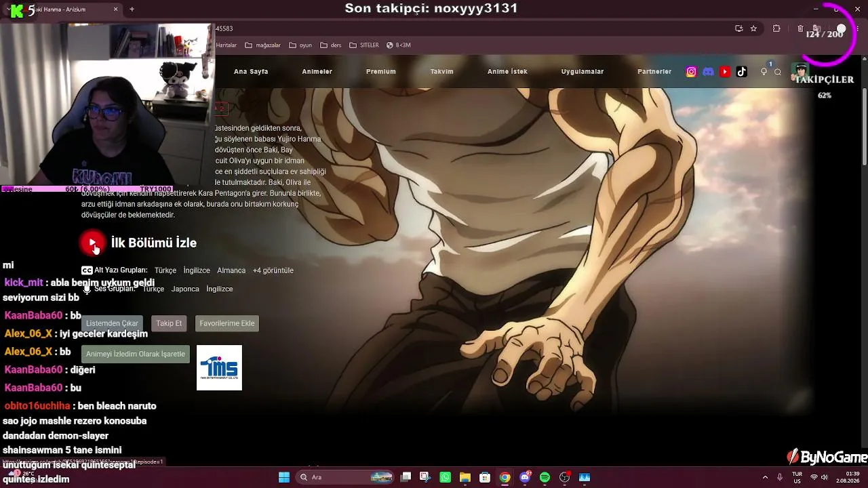Screen dimensions: 868x488
Task: Click the Favorilerime Ekle button
Action: [x=227, y=323]
